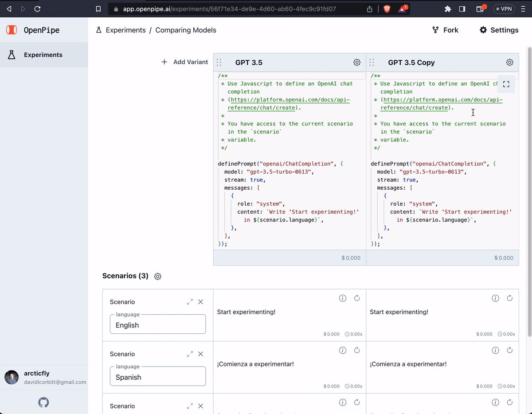The image size is (532, 414).
Task: Refresh third scenario GPT 3.5 output
Action: pyautogui.click(x=357, y=402)
